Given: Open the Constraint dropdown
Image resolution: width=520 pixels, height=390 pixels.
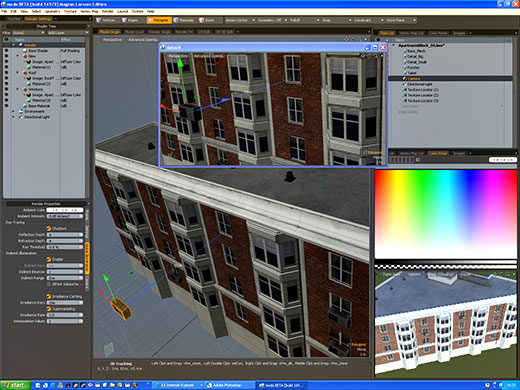Looking at the screenshot, I should pyautogui.click(x=369, y=20).
